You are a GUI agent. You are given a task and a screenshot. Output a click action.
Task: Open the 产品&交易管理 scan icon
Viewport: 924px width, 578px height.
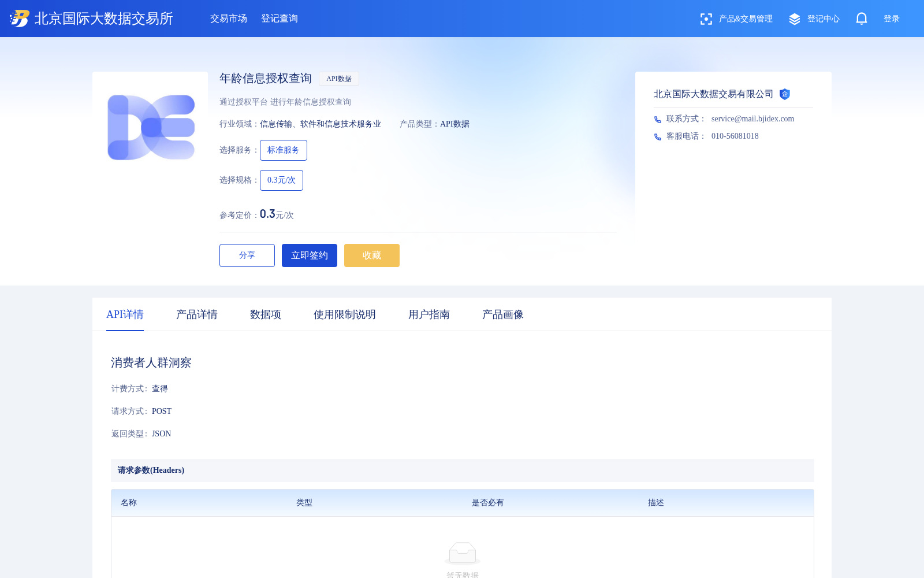pos(706,19)
